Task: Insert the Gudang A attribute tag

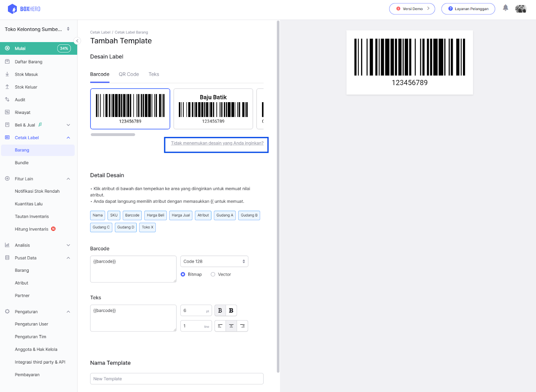Action: [x=225, y=215]
